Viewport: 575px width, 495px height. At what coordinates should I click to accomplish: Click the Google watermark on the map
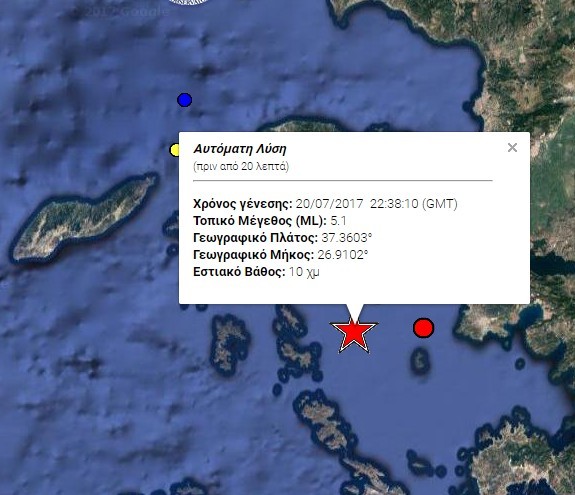[x=125, y=11]
